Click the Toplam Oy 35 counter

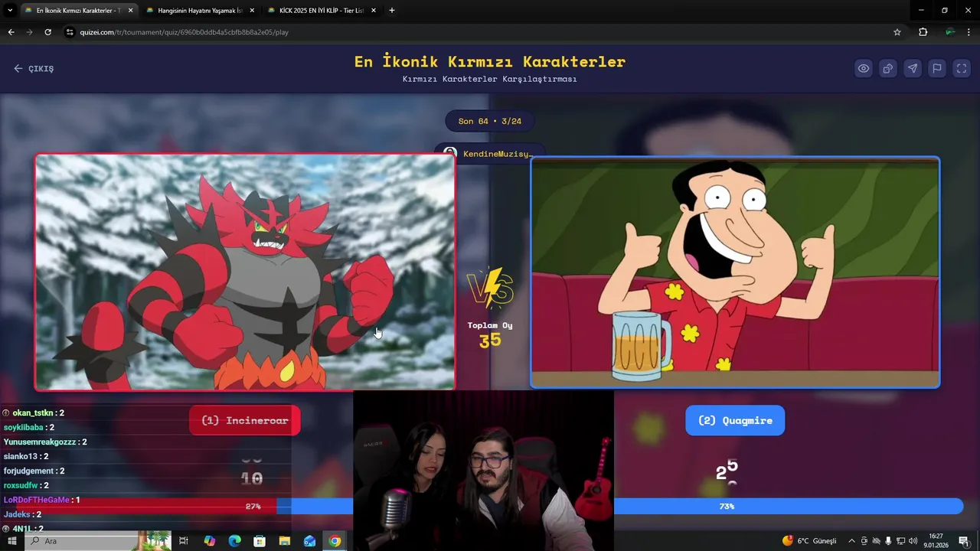point(490,334)
